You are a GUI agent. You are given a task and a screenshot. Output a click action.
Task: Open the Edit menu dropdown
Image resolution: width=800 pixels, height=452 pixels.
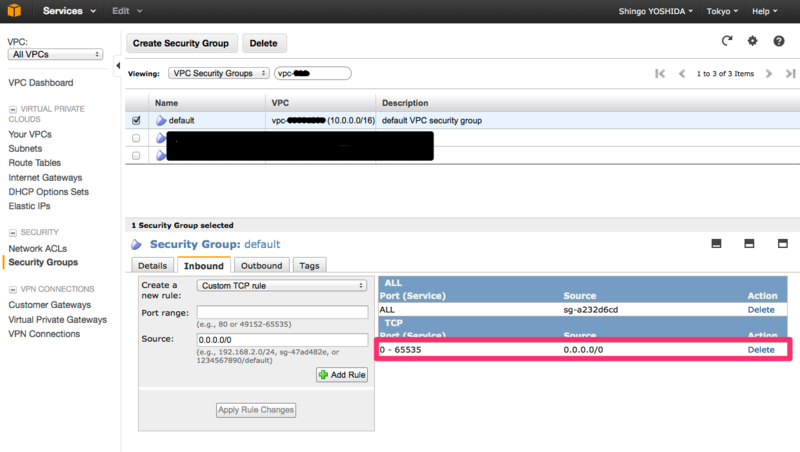127,11
